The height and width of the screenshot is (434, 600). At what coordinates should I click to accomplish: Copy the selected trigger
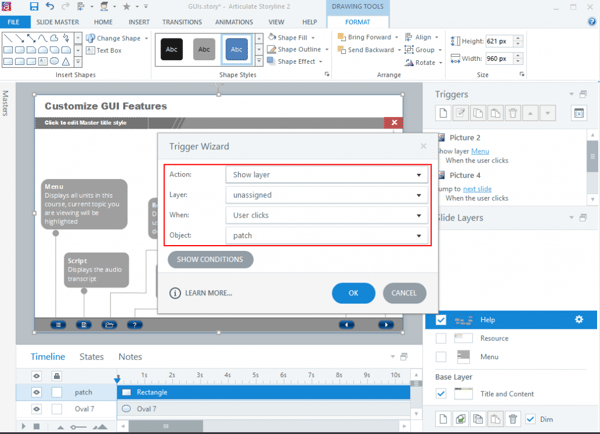[478, 113]
